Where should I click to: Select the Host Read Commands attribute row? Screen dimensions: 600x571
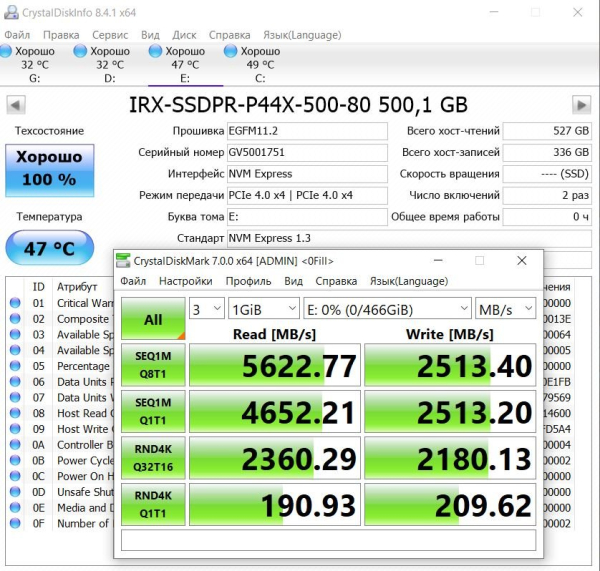click(x=60, y=413)
